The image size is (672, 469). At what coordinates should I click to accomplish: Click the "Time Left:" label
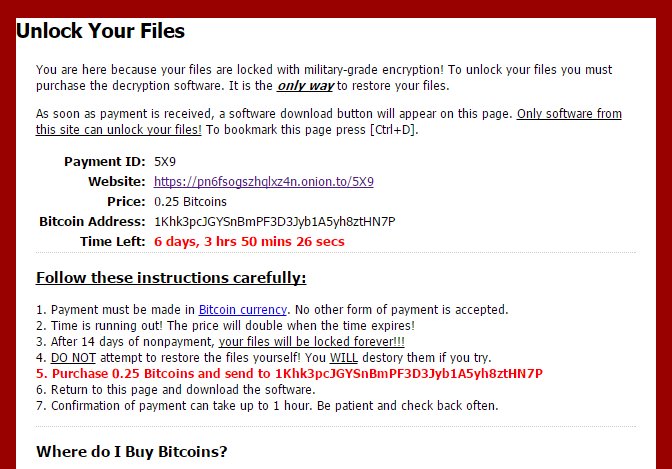pyautogui.click(x=112, y=242)
